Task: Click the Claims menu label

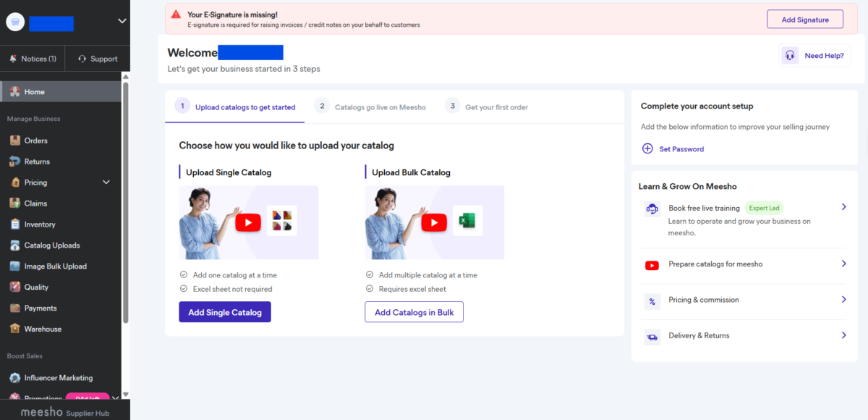Action: (x=35, y=203)
